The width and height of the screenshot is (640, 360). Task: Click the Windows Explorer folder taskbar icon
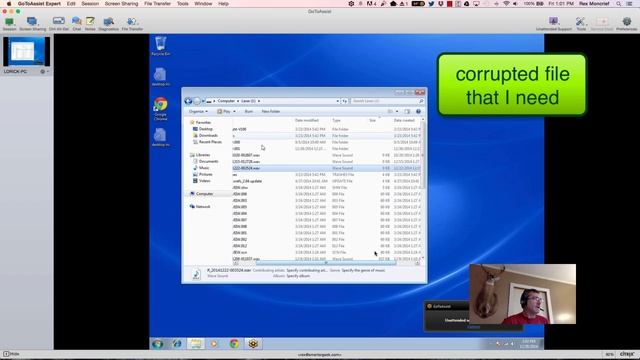point(196,344)
